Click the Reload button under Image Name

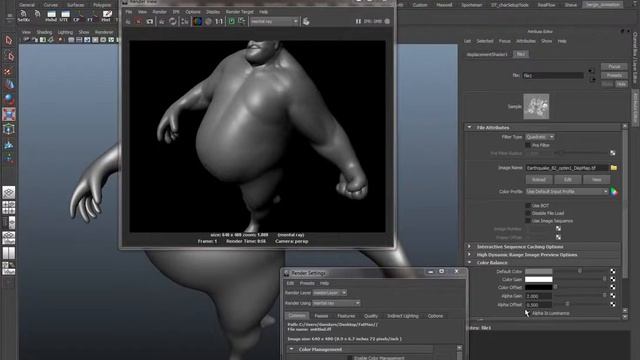pos(539,180)
